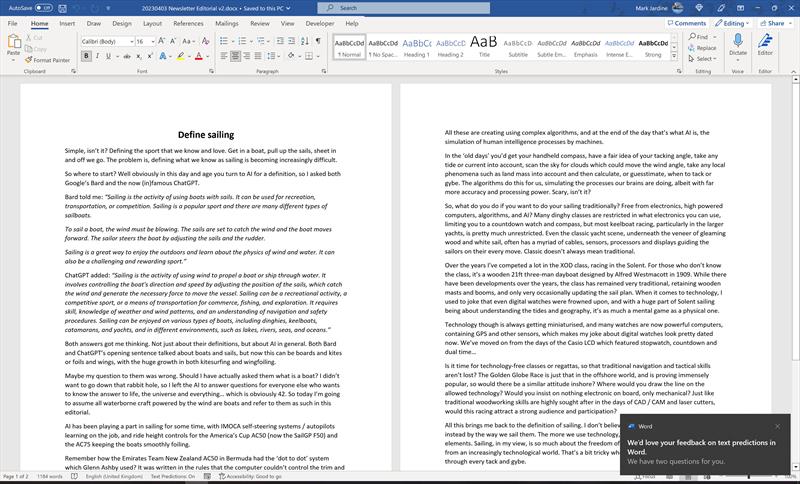800x484 pixels.
Task: Click the Decrease Indent icon
Action: click(280, 41)
